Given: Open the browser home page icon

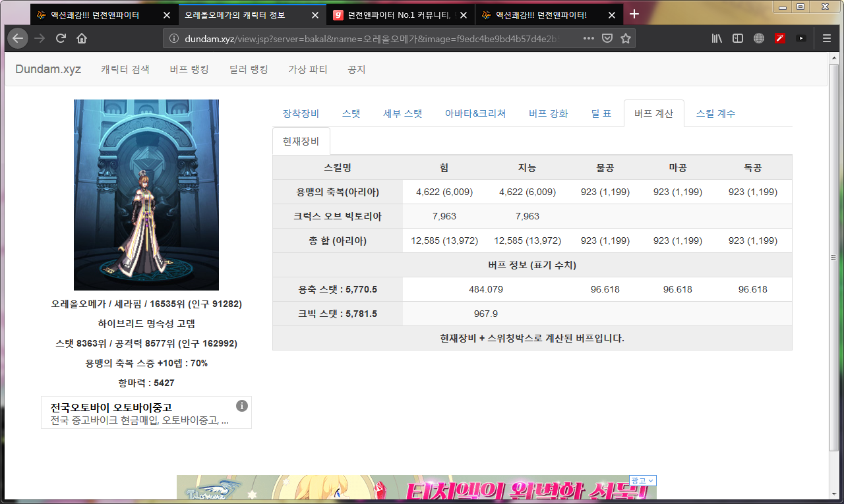Looking at the screenshot, I should pos(82,38).
